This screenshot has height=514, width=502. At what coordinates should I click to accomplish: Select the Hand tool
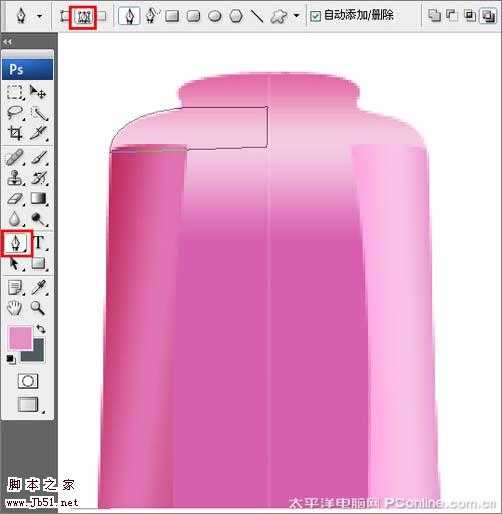tap(15, 308)
